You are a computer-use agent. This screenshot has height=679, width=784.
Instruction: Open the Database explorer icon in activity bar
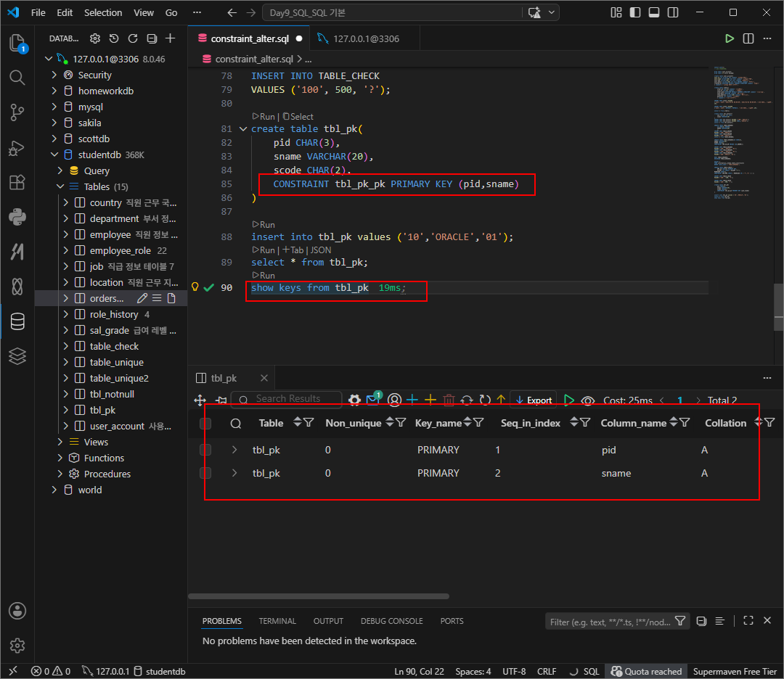pos(17,322)
